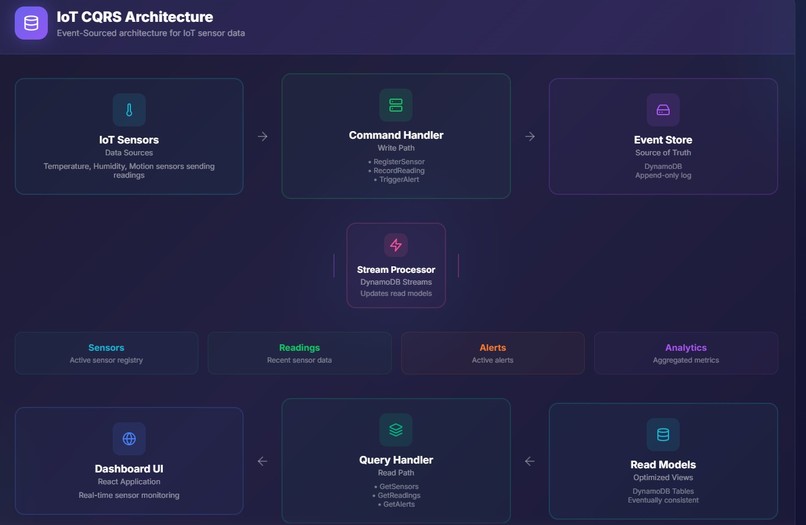Screen dimensions: 806x525
Task: Click the Stream Processor lightning bolt icon
Action: click(396, 245)
